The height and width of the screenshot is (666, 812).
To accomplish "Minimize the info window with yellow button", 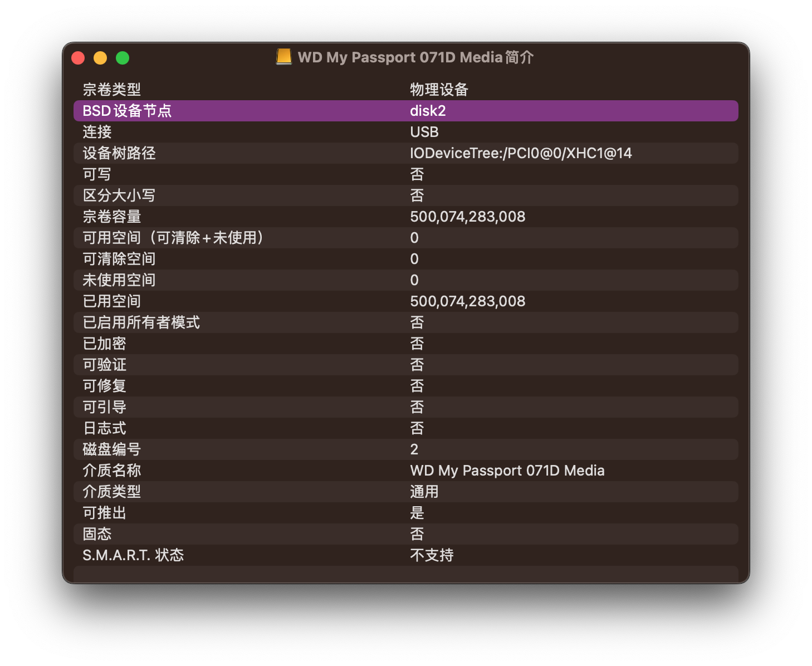I will pos(100,58).
